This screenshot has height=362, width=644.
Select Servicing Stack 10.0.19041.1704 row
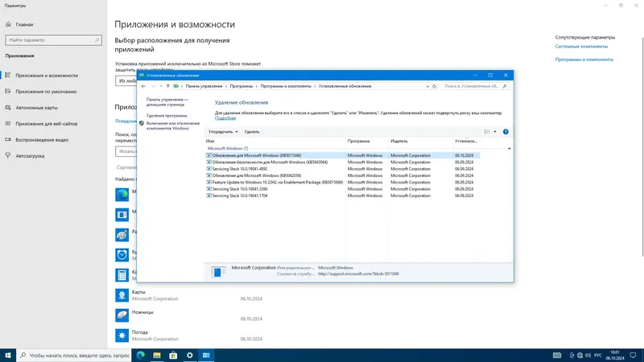pyautogui.click(x=342, y=195)
